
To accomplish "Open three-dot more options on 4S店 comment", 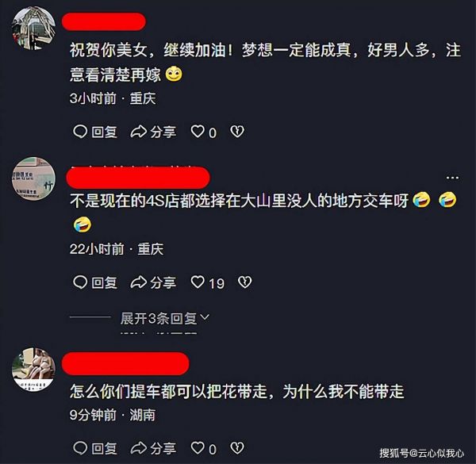I will pos(452,178).
